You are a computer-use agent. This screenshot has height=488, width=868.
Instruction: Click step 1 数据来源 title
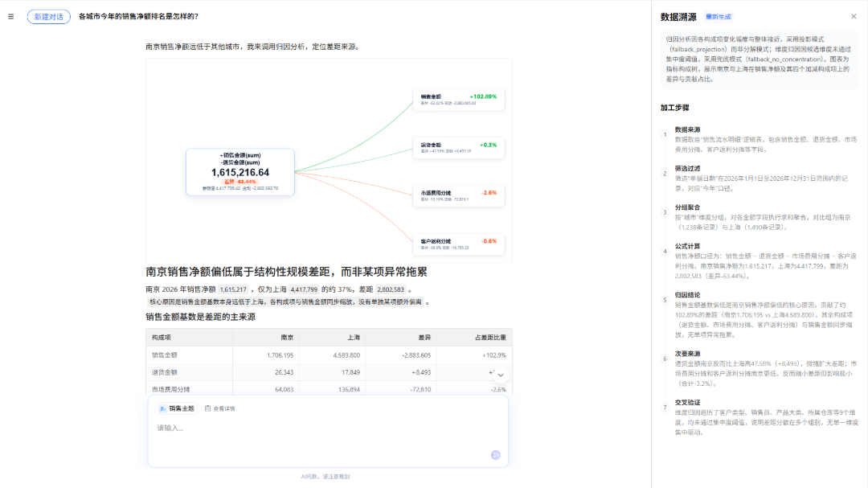(687, 129)
